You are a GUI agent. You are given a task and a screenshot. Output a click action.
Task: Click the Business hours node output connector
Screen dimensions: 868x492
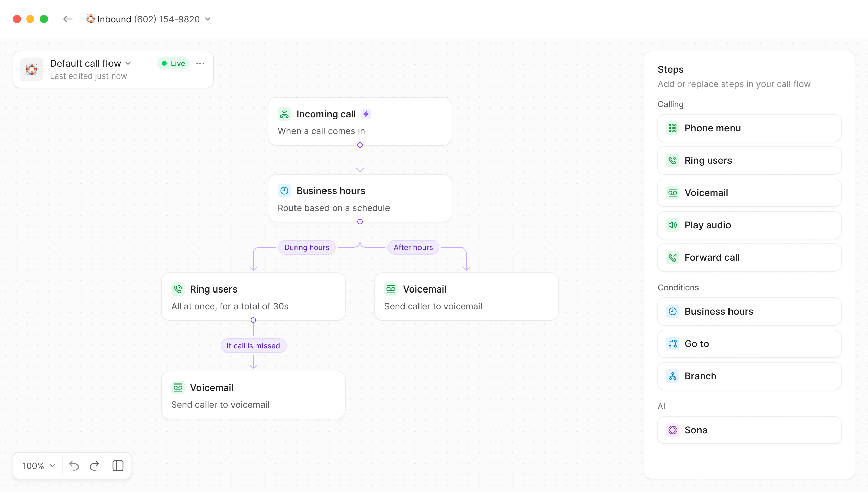(x=360, y=222)
